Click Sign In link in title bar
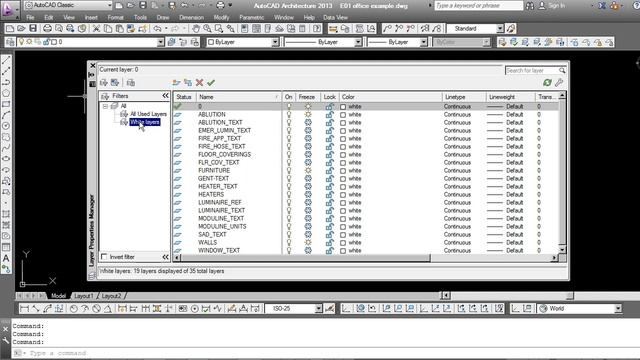 (557, 5)
